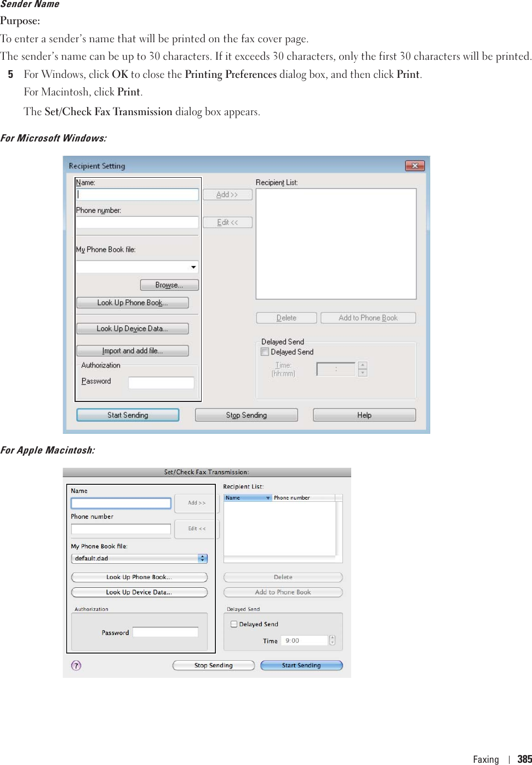
Task: Enable Delayed Send checkbox in Windows dialog
Action: pos(265,352)
